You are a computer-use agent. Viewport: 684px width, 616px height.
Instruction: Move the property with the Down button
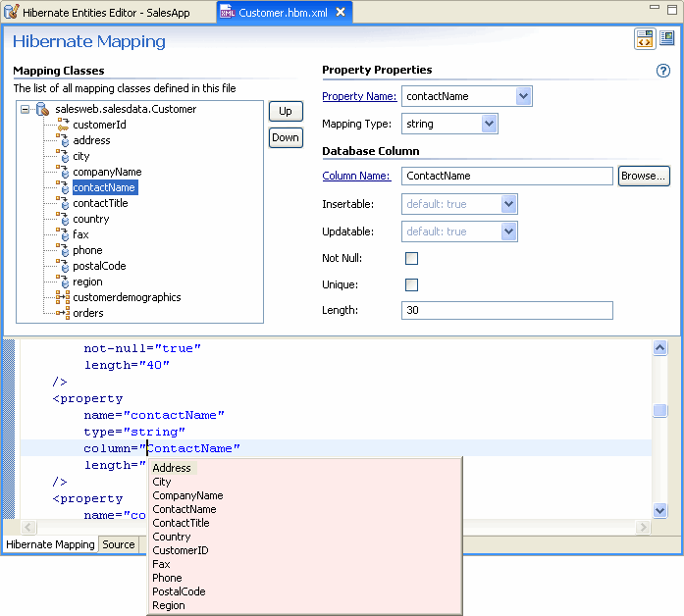point(286,137)
